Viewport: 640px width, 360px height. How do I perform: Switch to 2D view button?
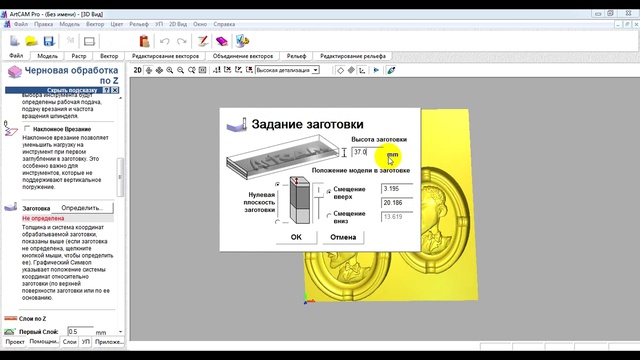pos(138,70)
